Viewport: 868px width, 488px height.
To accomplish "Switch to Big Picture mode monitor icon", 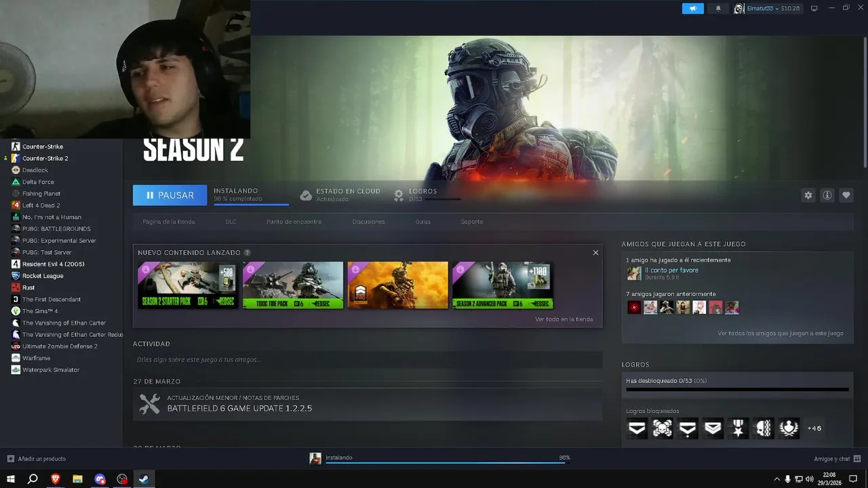I will 814,8.
